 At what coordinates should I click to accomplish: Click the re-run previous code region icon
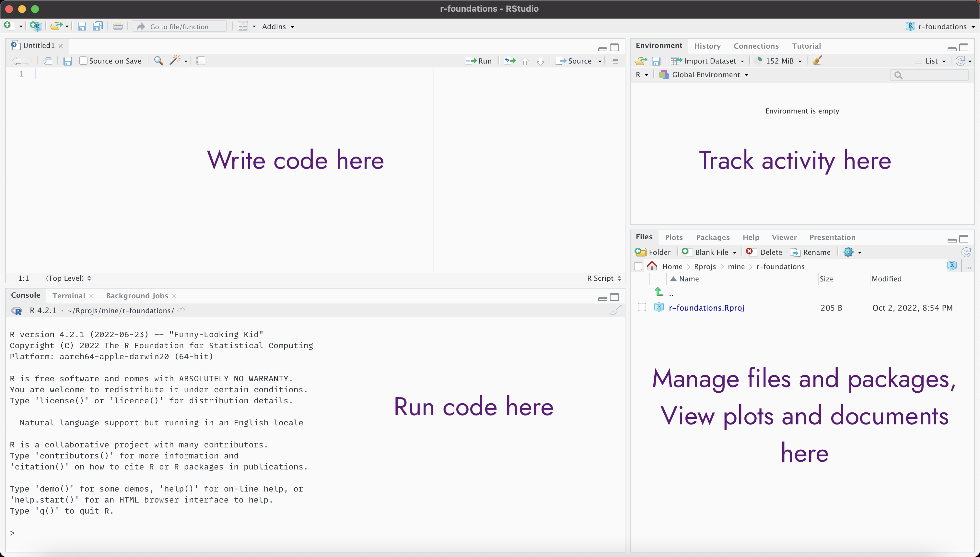(510, 61)
